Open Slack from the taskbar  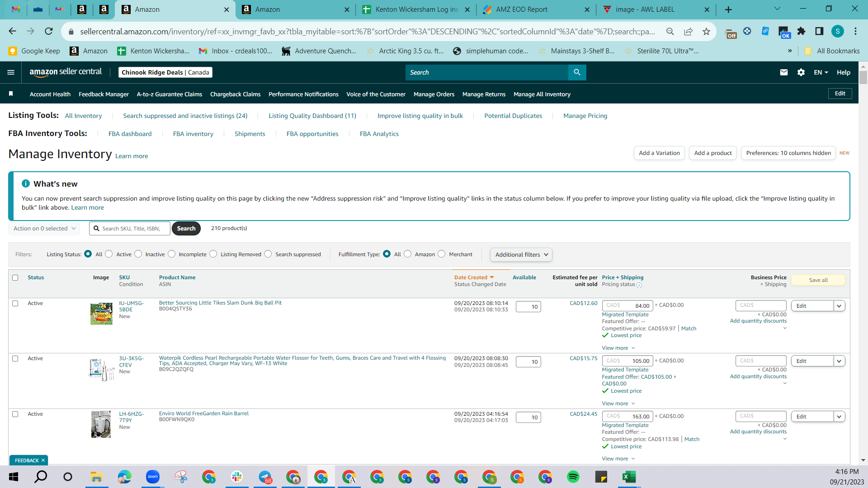[237, 477]
